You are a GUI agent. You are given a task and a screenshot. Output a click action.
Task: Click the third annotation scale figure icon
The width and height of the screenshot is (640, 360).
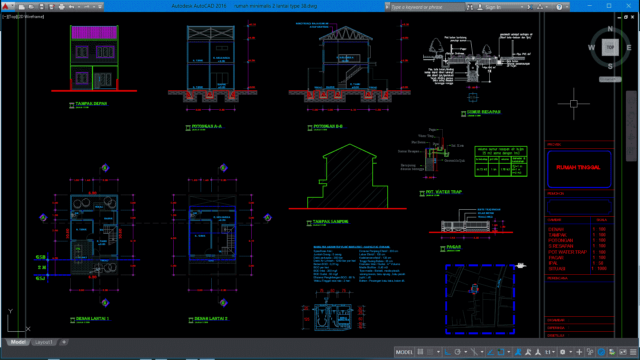[538, 352]
